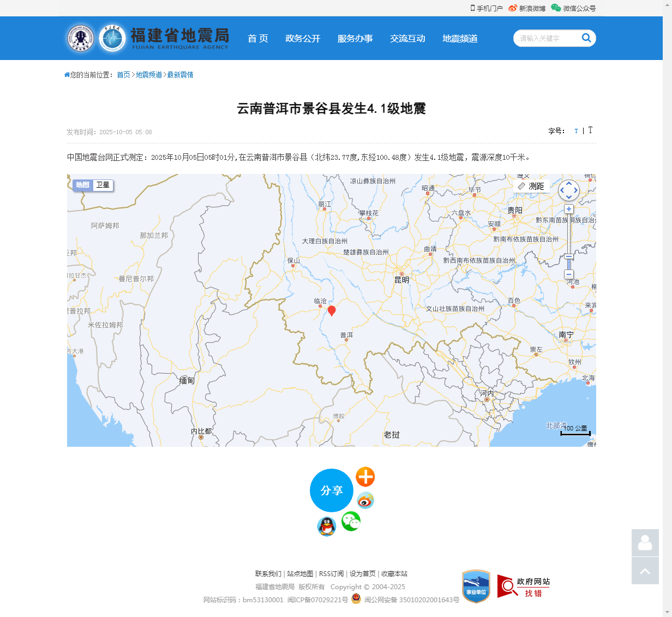Open the 政务公开 navigation menu
The width and height of the screenshot is (672, 617).
[303, 39]
